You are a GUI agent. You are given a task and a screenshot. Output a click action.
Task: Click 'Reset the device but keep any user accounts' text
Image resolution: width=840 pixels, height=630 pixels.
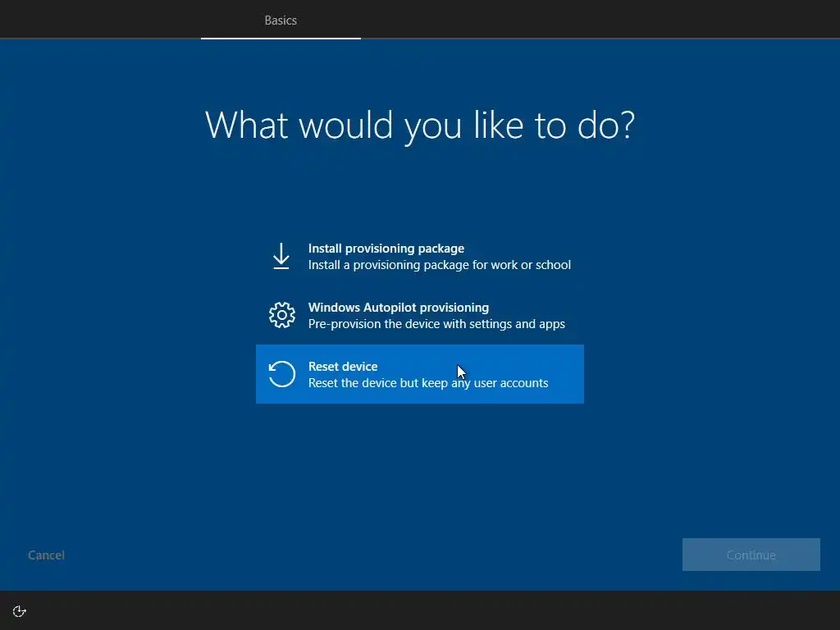[428, 382]
